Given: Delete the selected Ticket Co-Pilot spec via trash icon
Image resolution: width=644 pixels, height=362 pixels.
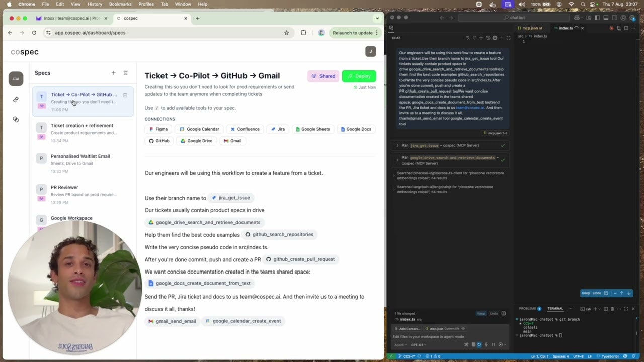Looking at the screenshot, I should coord(125,95).
